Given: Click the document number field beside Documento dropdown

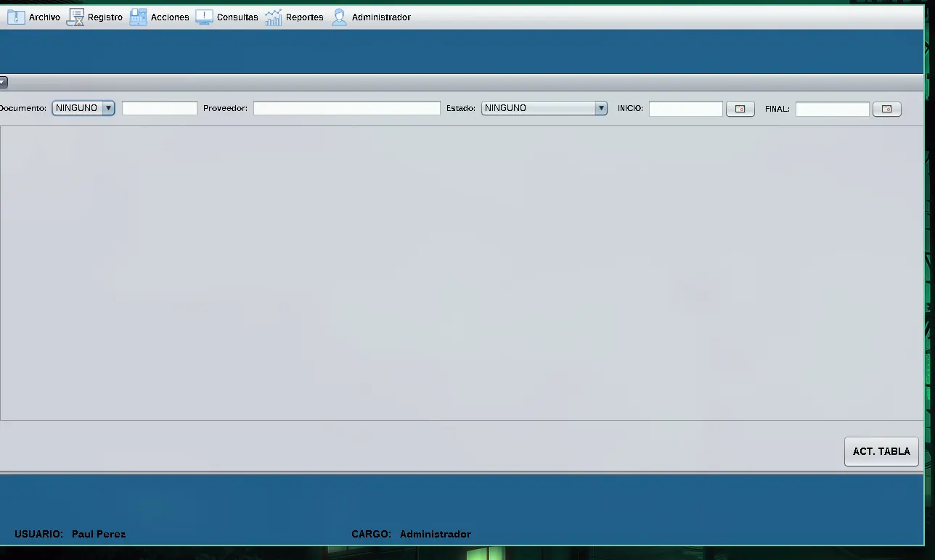Looking at the screenshot, I should (x=160, y=108).
